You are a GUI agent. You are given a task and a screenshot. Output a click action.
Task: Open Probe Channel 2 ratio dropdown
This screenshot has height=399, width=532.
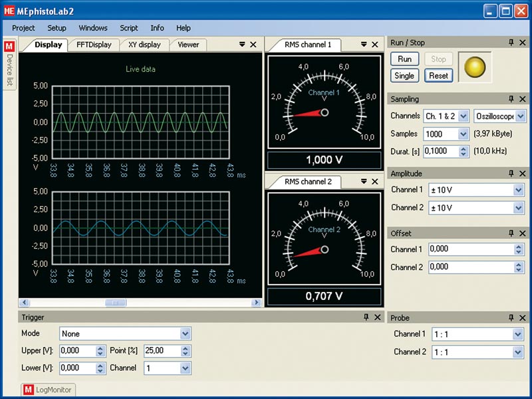518,352
